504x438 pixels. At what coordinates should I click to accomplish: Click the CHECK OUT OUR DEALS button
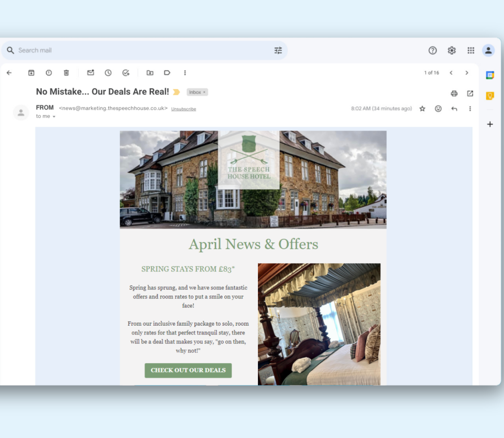pos(188,371)
